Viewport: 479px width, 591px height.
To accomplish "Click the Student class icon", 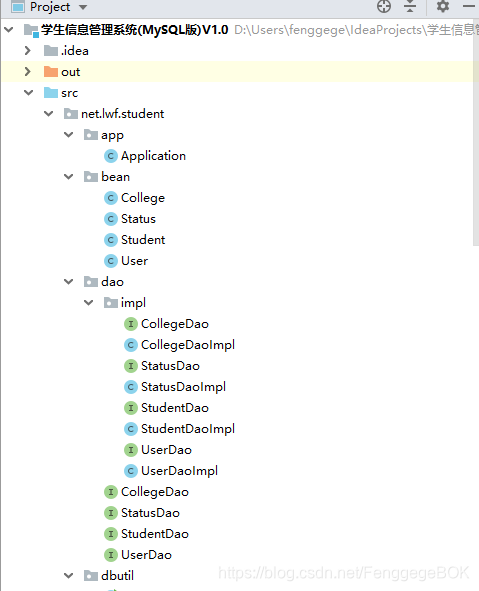I will coord(111,240).
